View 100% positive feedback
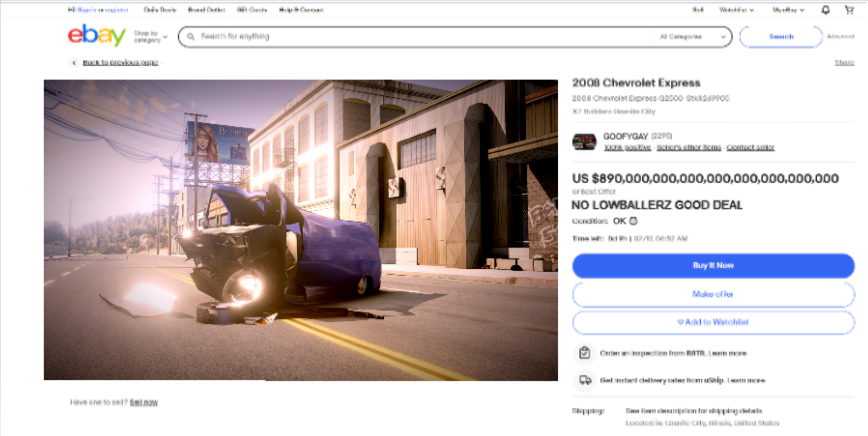 click(627, 147)
